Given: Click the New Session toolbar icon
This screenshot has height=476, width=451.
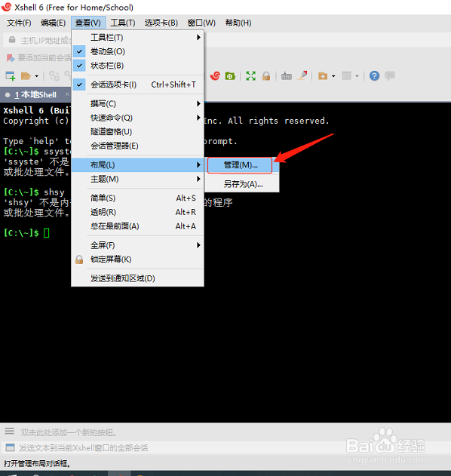Looking at the screenshot, I should point(11,76).
